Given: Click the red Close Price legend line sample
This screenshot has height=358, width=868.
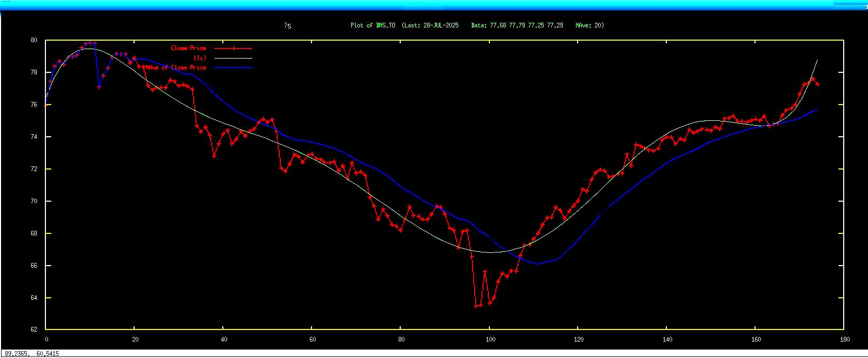Looking at the screenshot, I should click(x=233, y=48).
